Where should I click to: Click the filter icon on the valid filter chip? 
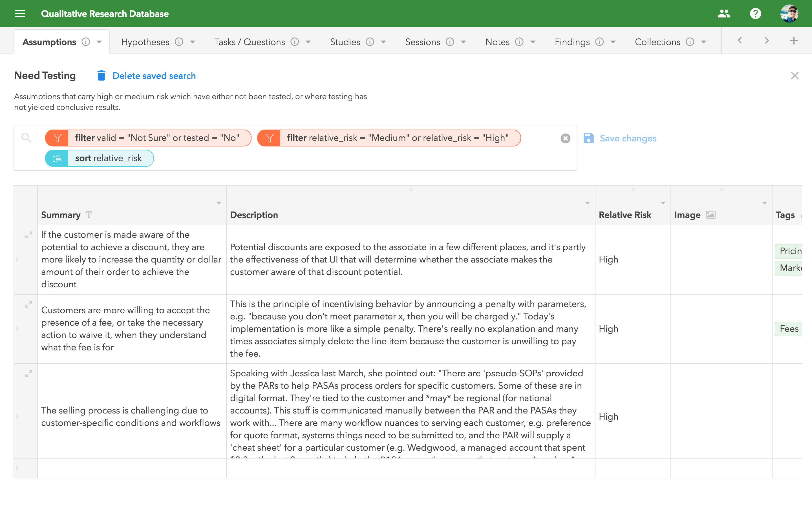coord(58,138)
